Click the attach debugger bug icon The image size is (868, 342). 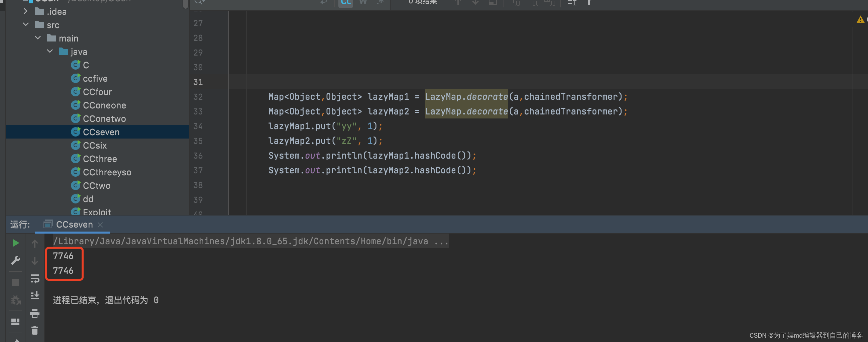click(15, 300)
